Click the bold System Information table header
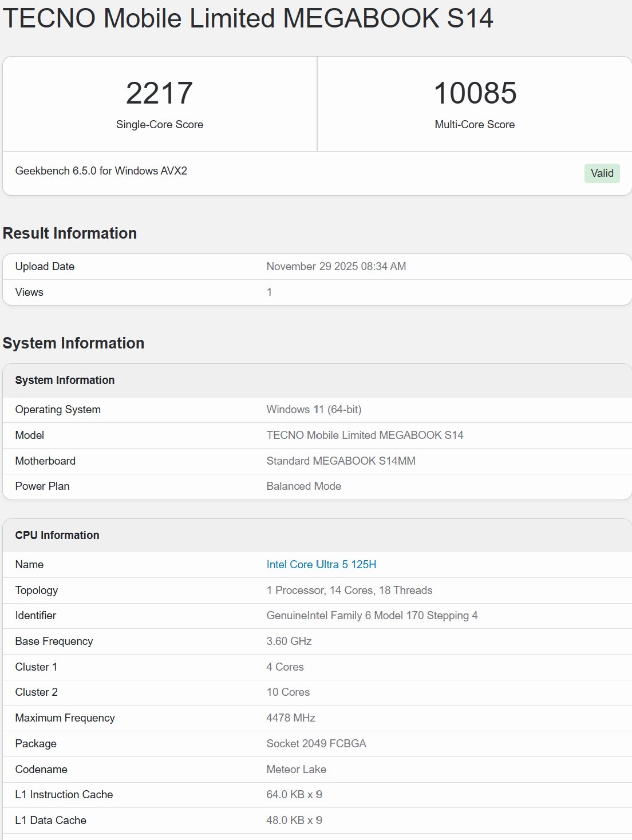 (x=65, y=380)
